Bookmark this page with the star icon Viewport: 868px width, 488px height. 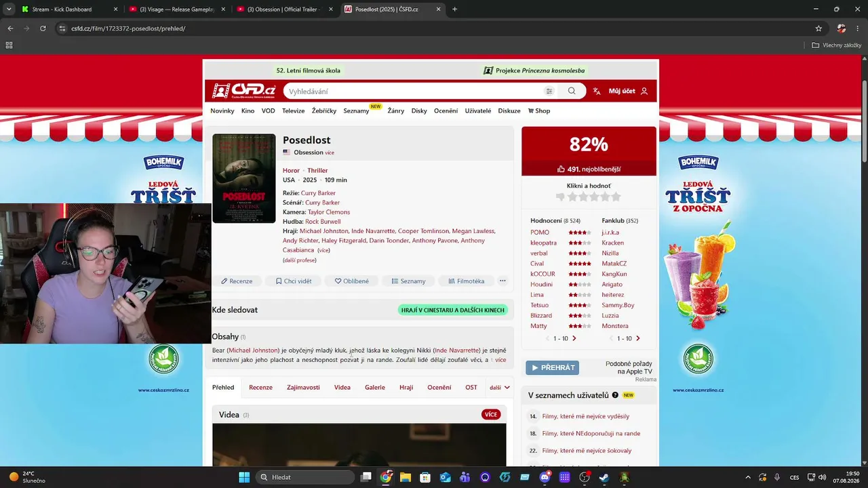click(818, 28)
